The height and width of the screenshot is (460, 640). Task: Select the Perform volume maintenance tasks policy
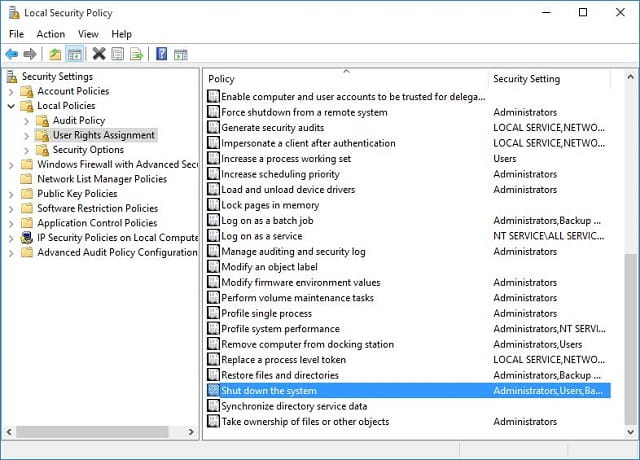[x=408, y=298]
